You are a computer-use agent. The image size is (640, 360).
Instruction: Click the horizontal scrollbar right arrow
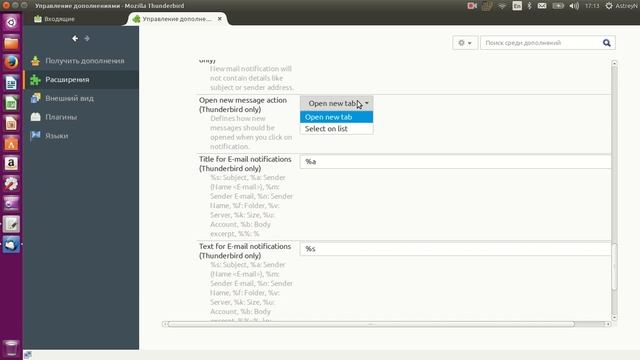608,324
